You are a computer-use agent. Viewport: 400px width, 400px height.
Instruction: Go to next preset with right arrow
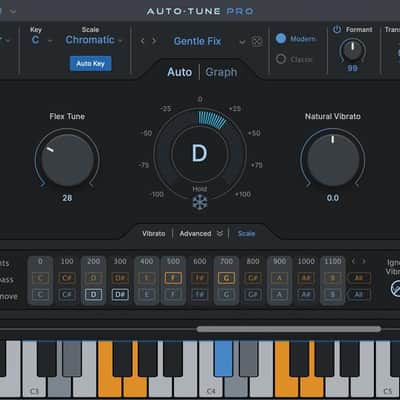click(x=154, y=41)
